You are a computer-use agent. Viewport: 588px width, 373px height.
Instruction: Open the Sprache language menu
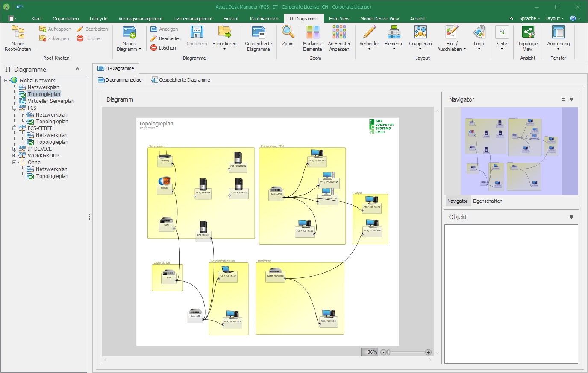click(x=529, y=18)
